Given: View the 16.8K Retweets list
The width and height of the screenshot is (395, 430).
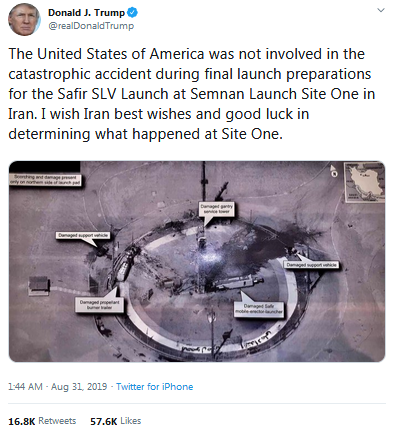Looking at the screenshot, I should click(x=42, y=421).
